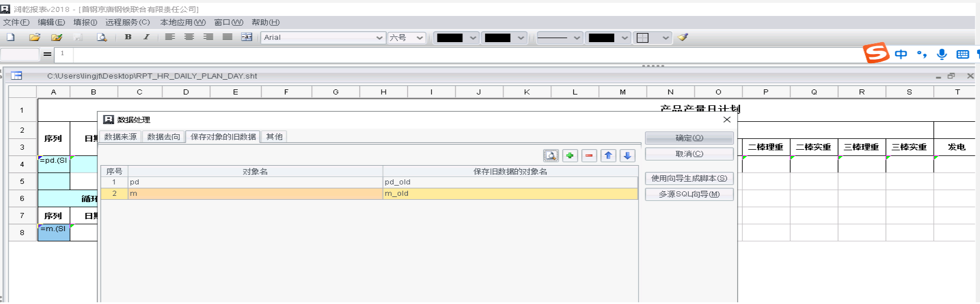The image size is (980, 304).
Task: Open the 填报(I) menu
Action: point(85,22)
